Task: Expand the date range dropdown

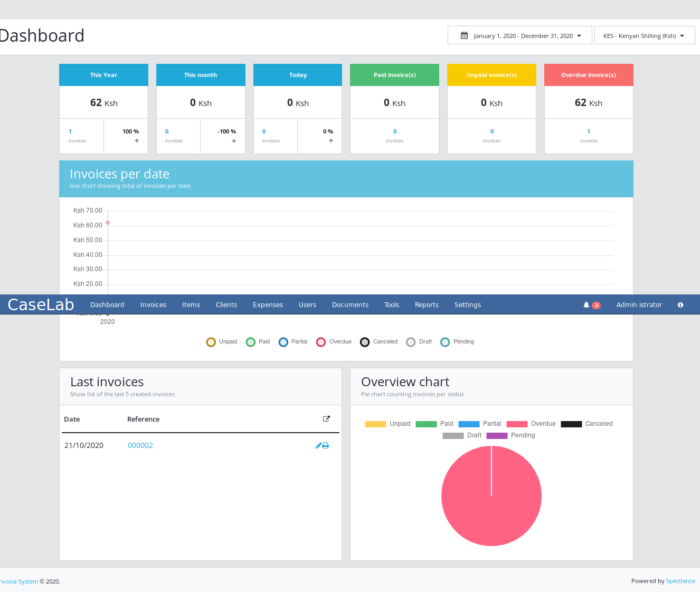Action: click(x=520, y=36)
